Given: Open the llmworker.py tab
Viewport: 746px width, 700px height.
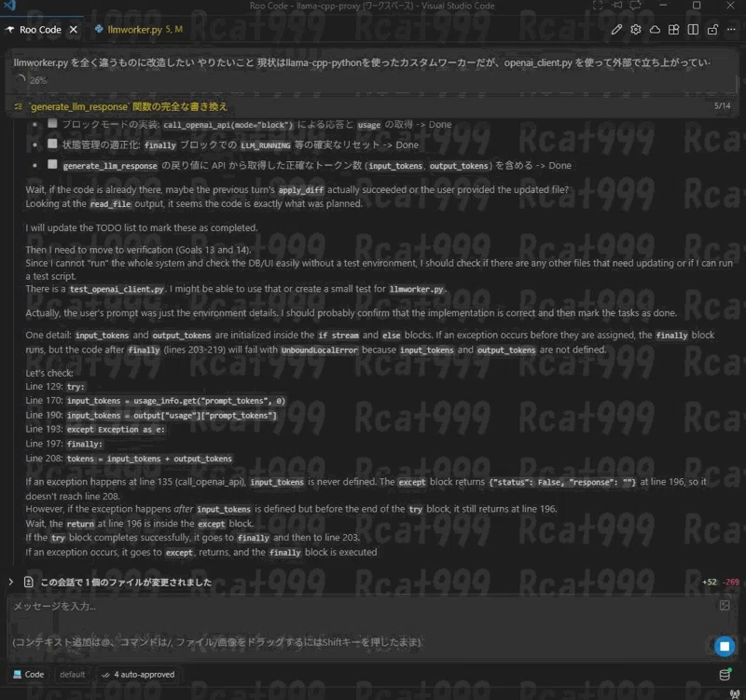Looking at the screenshot, I should [138, 30].
